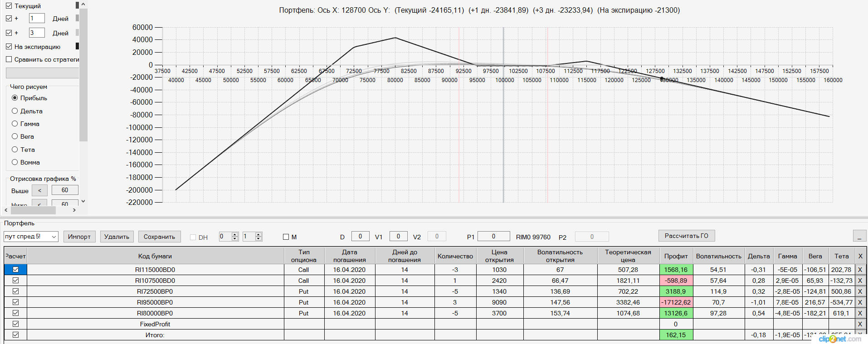Click the left panel's horizontal scroll right arrow
868x344 pixels.
tap(74, 210)
